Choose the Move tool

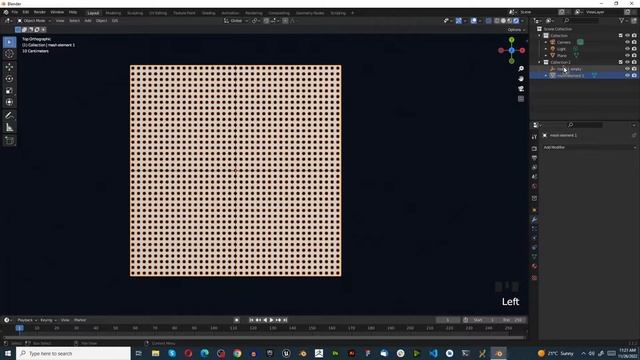pos(9,67)
